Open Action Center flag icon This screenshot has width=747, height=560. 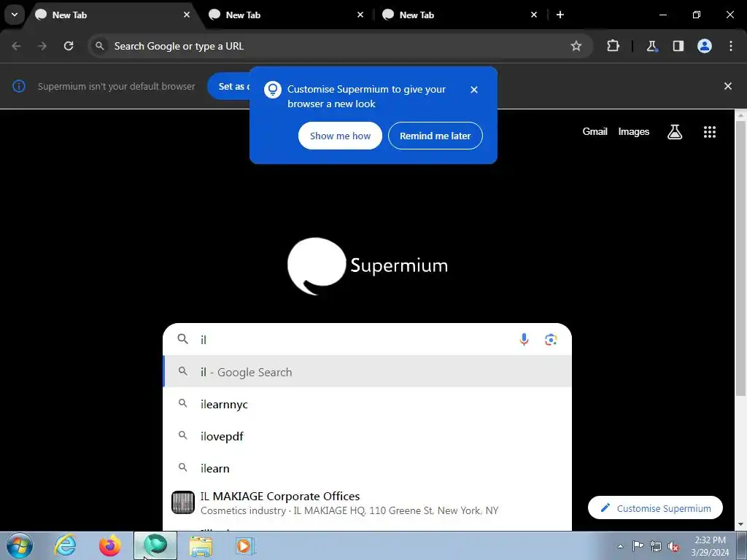[638, 546]
